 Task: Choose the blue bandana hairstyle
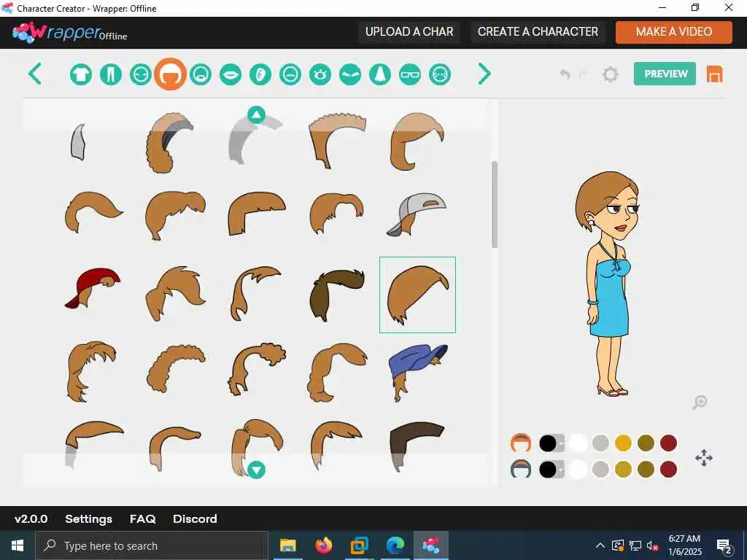[x=417, y=373]
